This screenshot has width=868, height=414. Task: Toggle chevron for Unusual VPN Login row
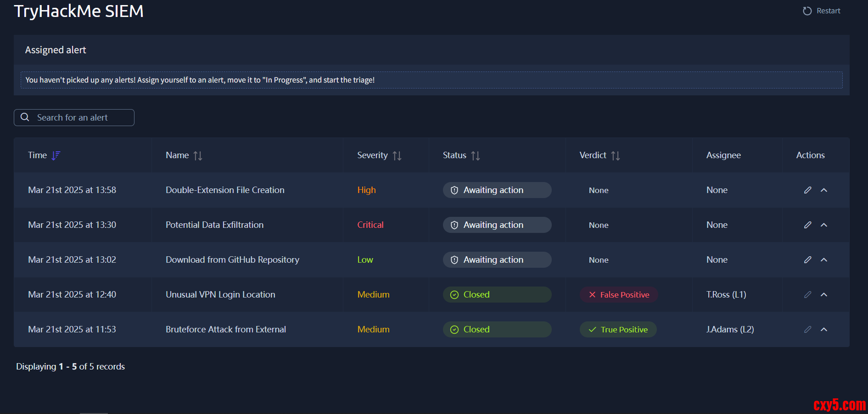(824, 295)
